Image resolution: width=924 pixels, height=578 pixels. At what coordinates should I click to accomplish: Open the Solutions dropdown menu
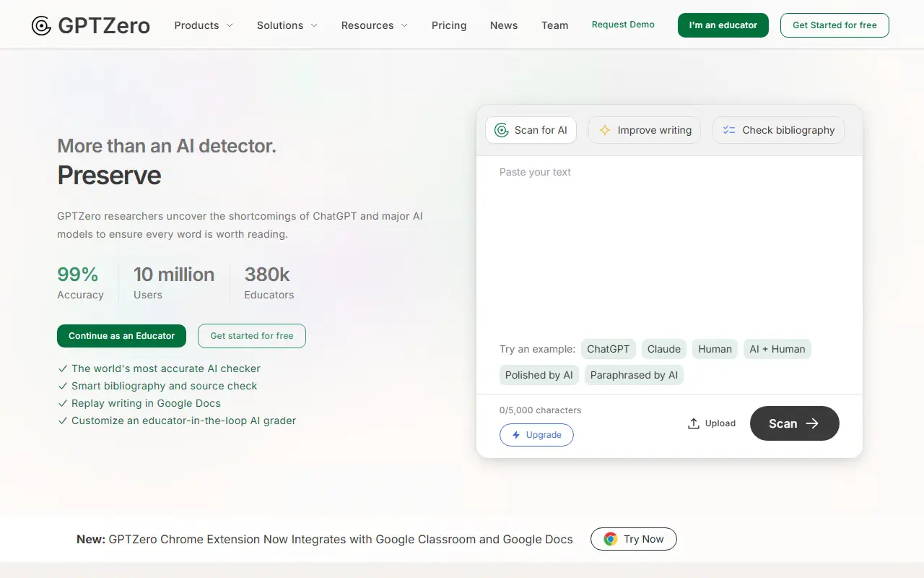tap(287, 25)
